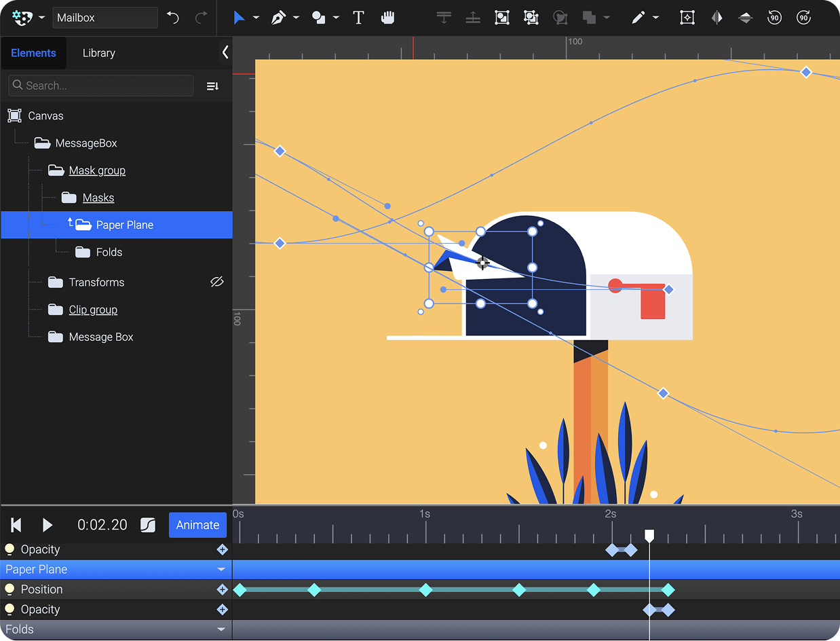Screen dimensions: 840x641
Task: Expand the Folds track in the timeline
Action: (x=221, y=629)
